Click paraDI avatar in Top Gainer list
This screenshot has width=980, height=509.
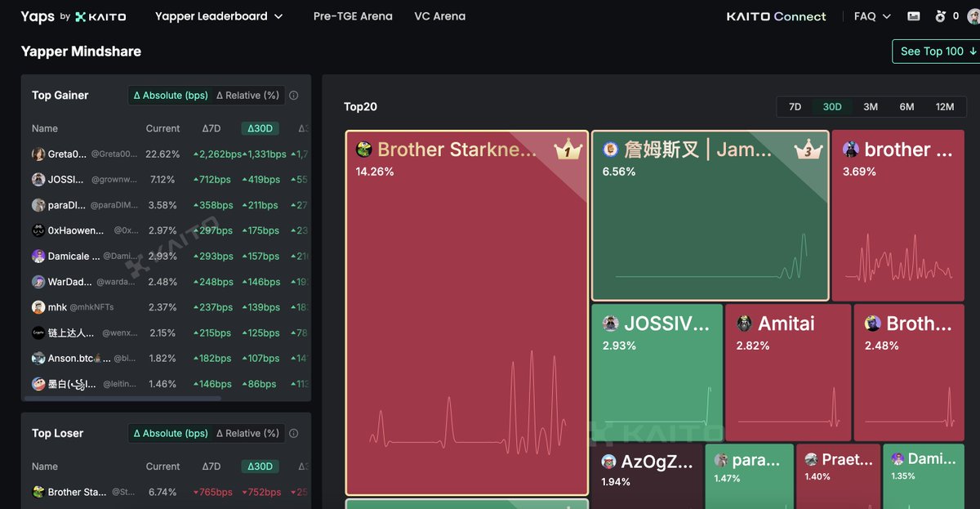(38, 205)
